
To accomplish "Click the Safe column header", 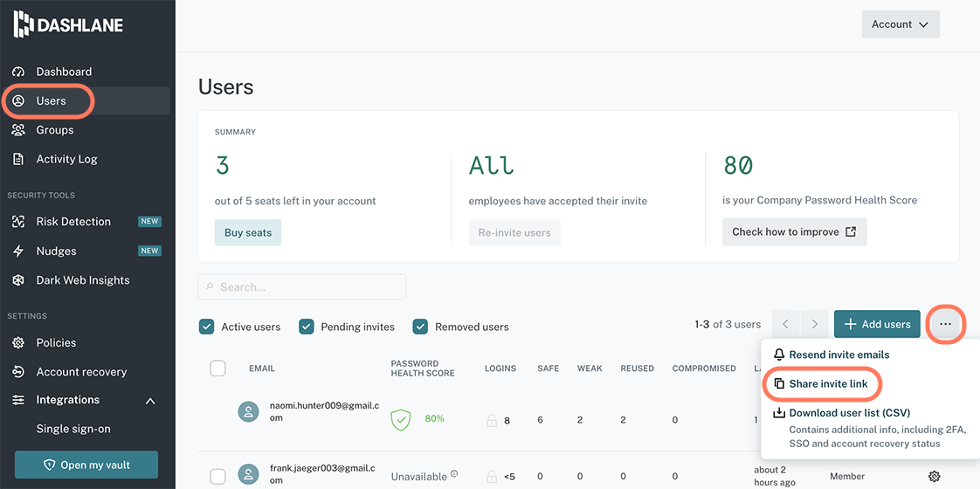I will (x=549, y=368).
